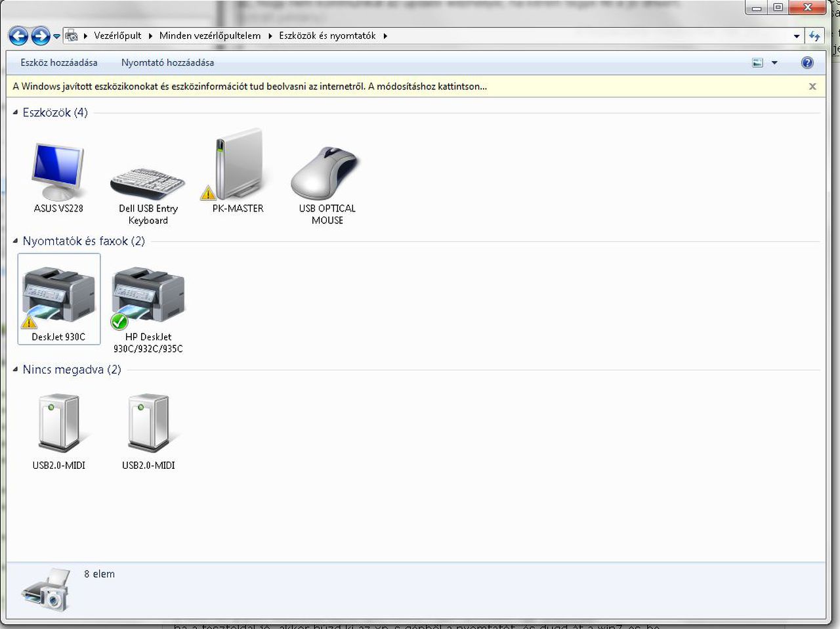Click the Back navigation arrow
This screenshot has height=629, width=840.
18,36
